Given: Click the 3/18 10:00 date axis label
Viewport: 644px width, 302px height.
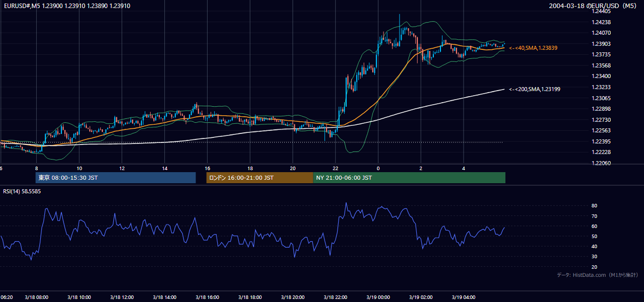Looking at the screenshot, I should pyautogui.click(x=79, y=297).
